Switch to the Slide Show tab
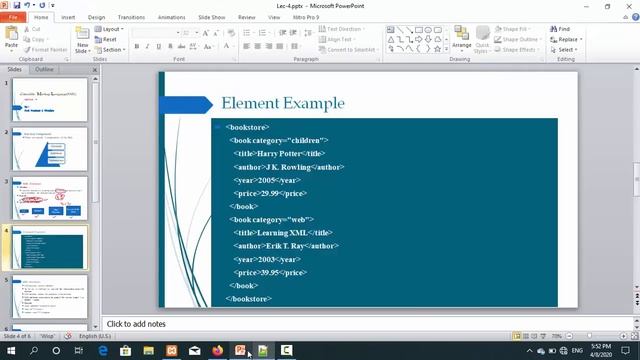 click(x=211, y=17)
